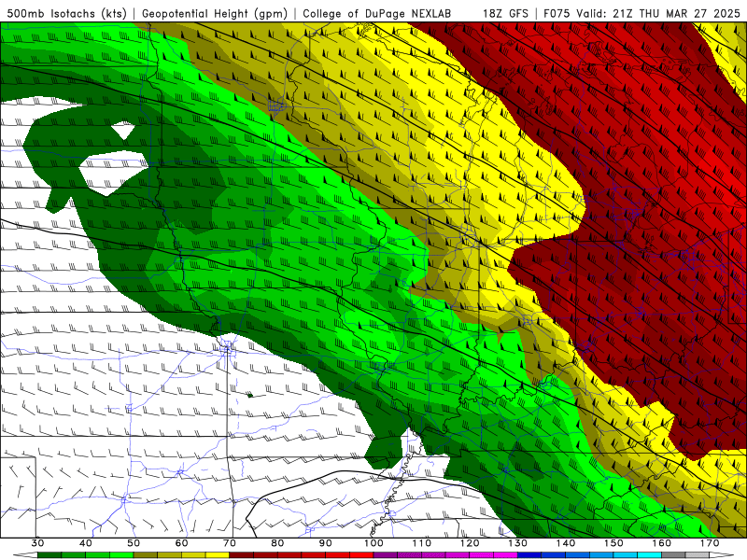Click the "80" label on the color scale
The image size is (747, 560).
click(x=277, y=543)
